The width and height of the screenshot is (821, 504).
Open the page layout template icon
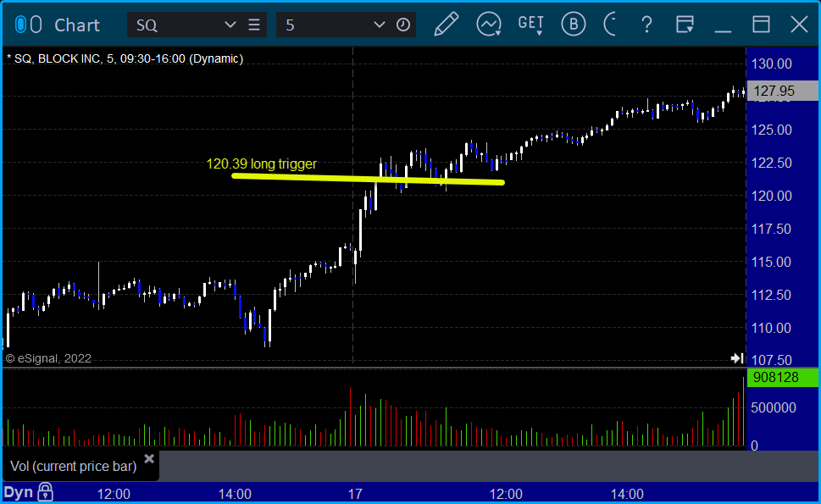pyautogui.click(x=685, y=25)
